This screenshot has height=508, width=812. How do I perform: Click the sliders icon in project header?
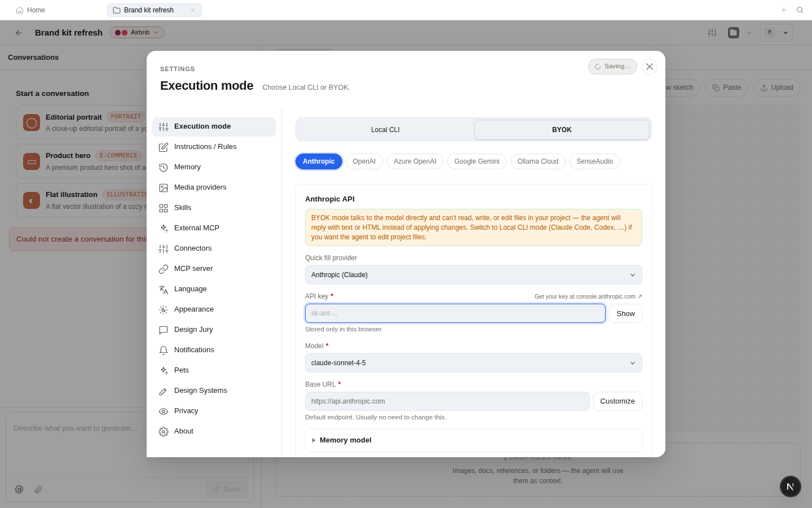[x=712, y=33]
